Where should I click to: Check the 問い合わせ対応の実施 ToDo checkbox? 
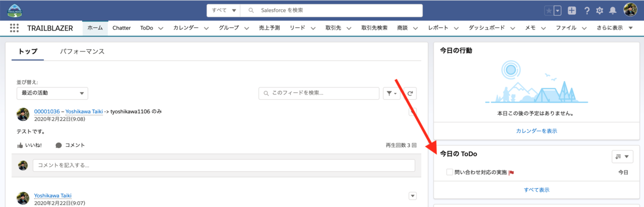(450, 172)
